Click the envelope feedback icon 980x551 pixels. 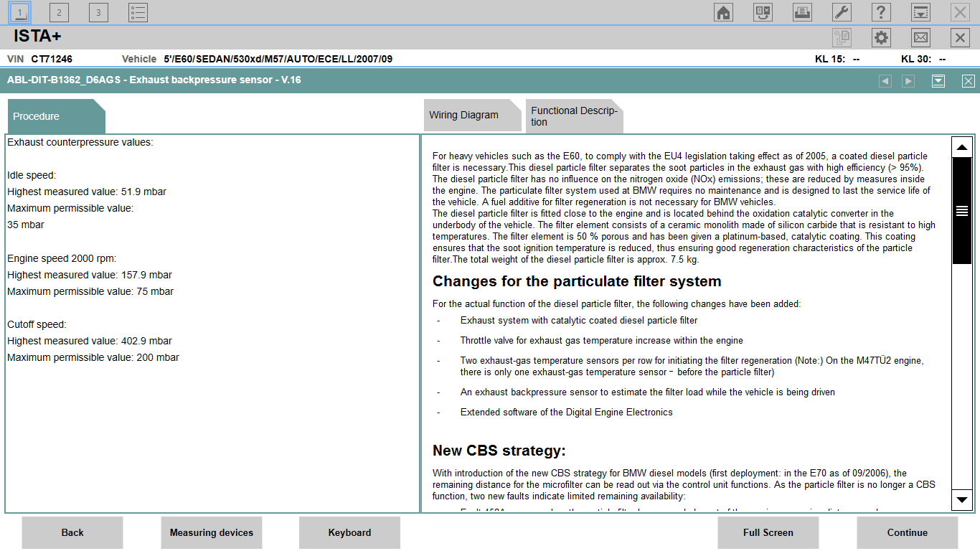point(920,38)
